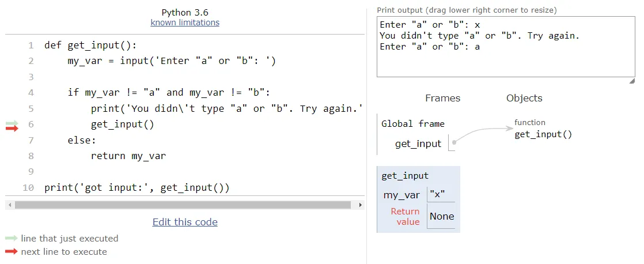Image resolution: width=644 pixels, height=264 pixels.
Task: Click the get_input() function object
Action: 543,134
